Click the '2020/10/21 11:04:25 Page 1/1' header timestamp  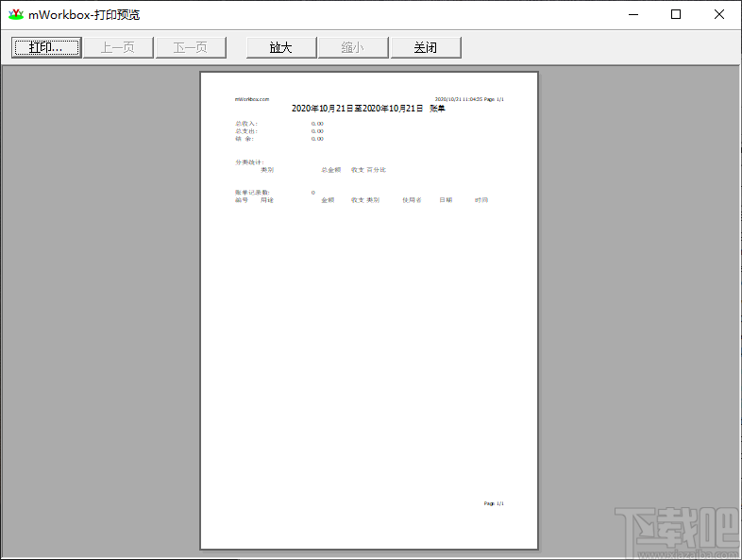(x=469, y=99)
